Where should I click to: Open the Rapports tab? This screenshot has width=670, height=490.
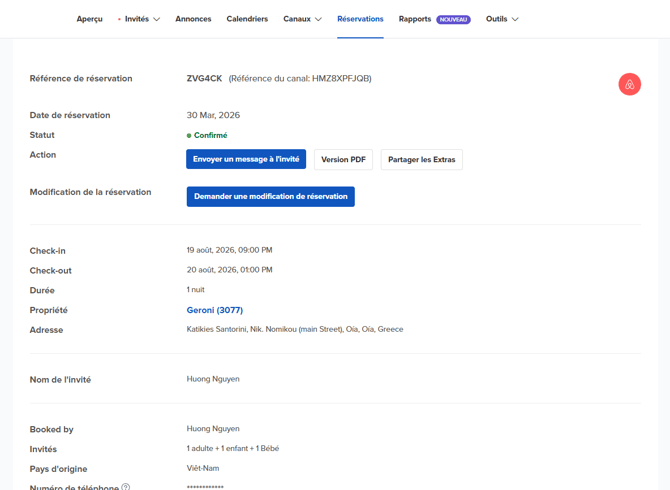(415, 19)
